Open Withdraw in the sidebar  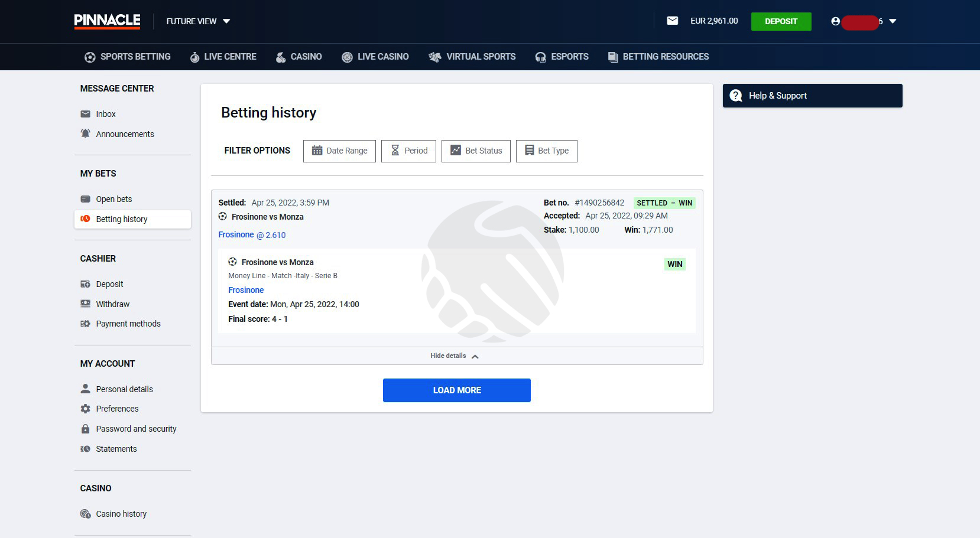coord(112,304)
